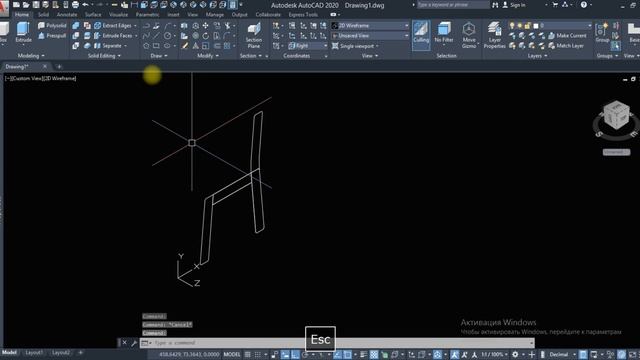Viewport: 640px width, 360px height.
Task: Toggle MODEL space button in status bar
Action: point(232,354)
